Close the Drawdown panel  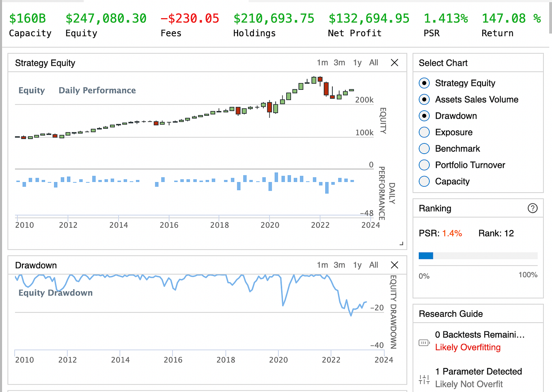click(x=394, y=265)
